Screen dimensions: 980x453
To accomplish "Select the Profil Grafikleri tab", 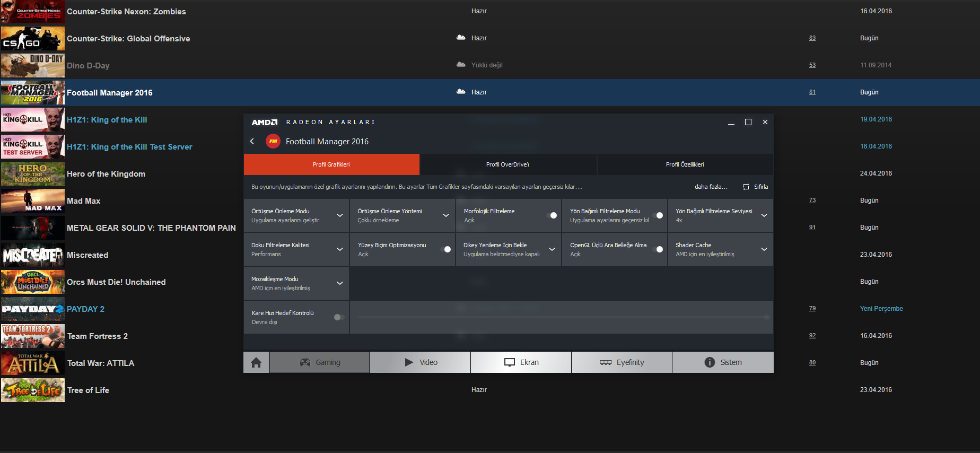I will pos(331,164).
